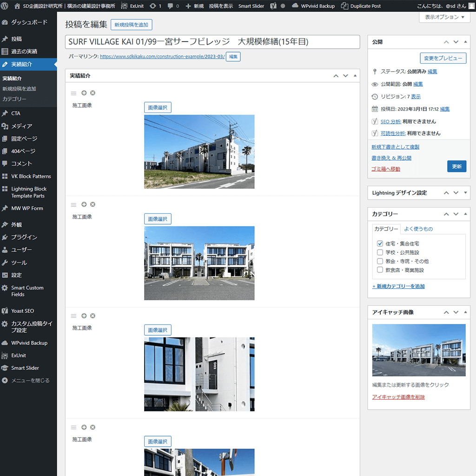Switch to the よく使うもの tab

pos(418,229)
